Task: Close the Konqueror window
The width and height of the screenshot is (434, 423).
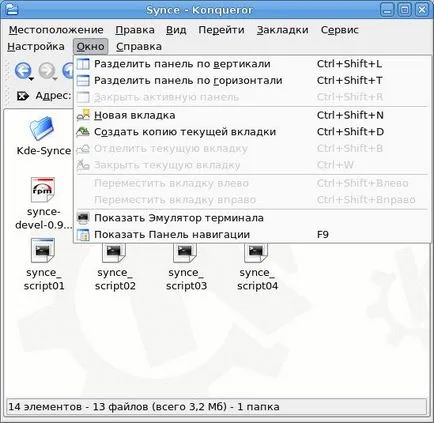Action: [422, 10]
